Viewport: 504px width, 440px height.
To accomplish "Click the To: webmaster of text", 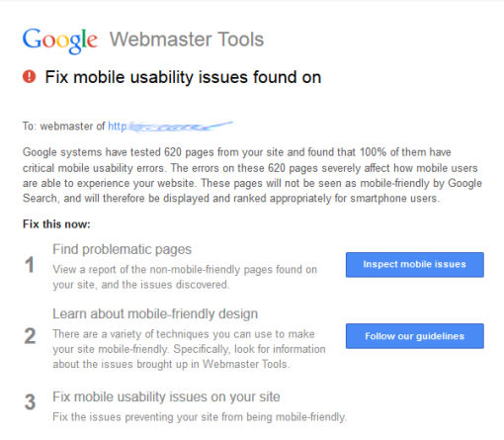I will click(x=63, y=127).
